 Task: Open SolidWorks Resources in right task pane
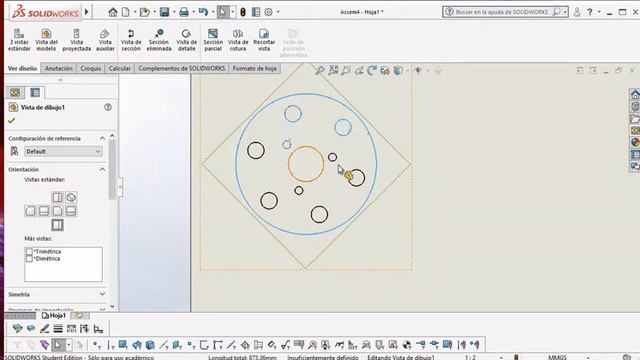(x=635, y=95)
